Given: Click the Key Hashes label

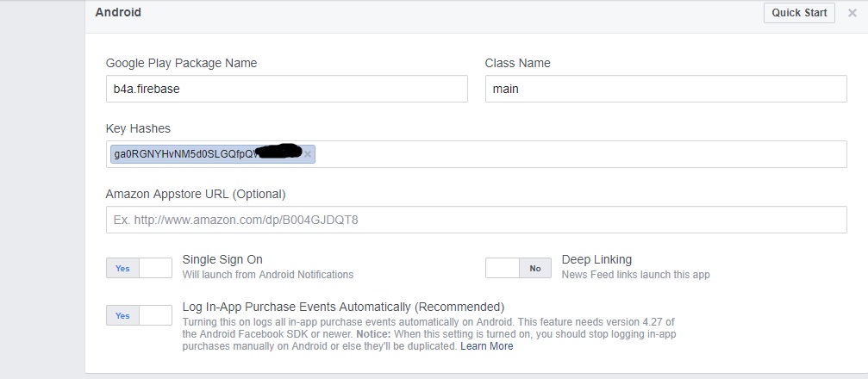Looking at the screenshot, I should click(x=138, y=128).
